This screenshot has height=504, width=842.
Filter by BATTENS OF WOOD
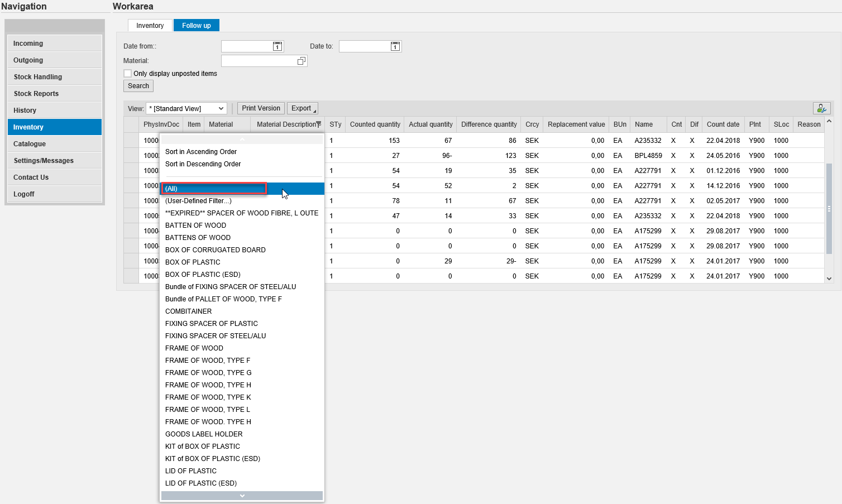pos(242,238)
